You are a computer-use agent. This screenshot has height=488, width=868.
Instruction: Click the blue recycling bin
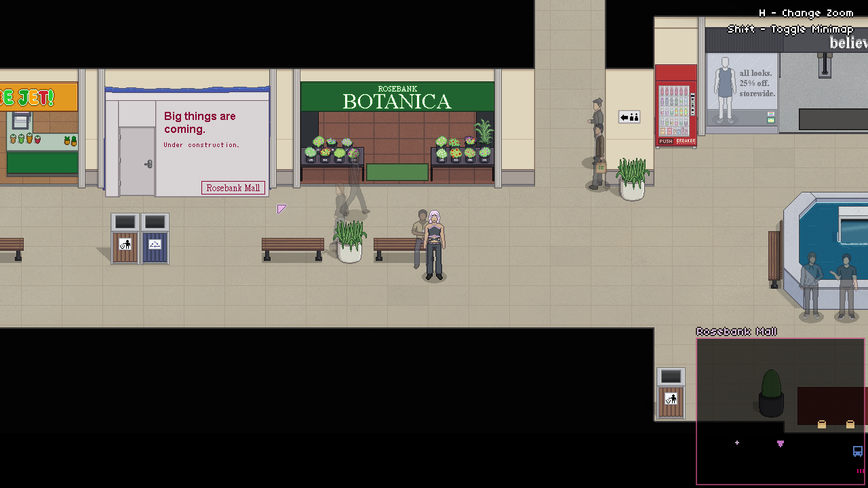[x=155, y=239]
